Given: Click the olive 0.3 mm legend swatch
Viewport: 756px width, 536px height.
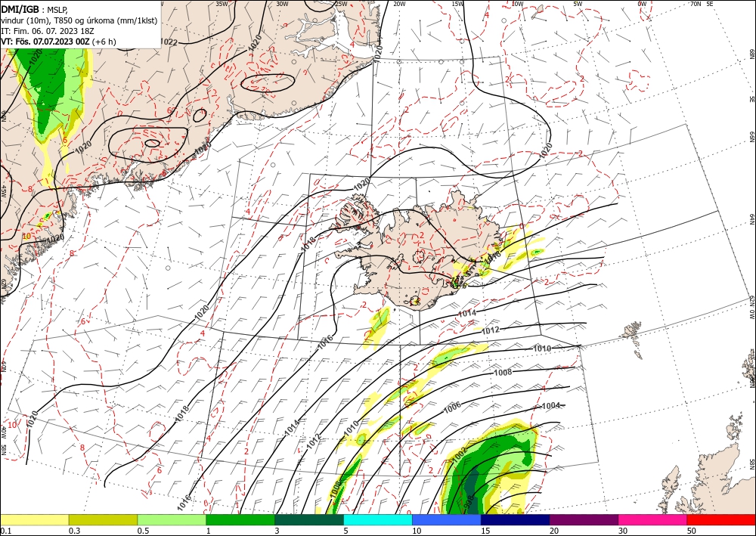Looking at the screenshot, I should click(x=103, y=519).
